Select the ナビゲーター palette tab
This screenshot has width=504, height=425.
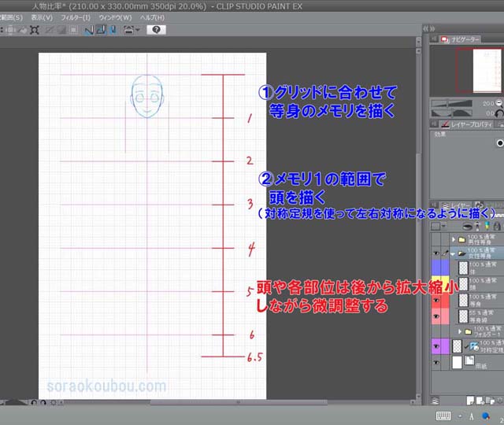pos(461,39)
